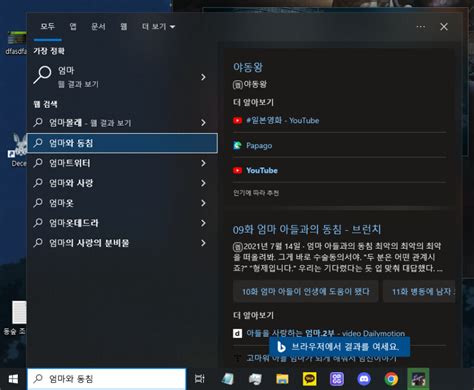The height and width of the screenshot is (390, 474).
Task: Focus the taskbar search input field
Action: (106, 379)
